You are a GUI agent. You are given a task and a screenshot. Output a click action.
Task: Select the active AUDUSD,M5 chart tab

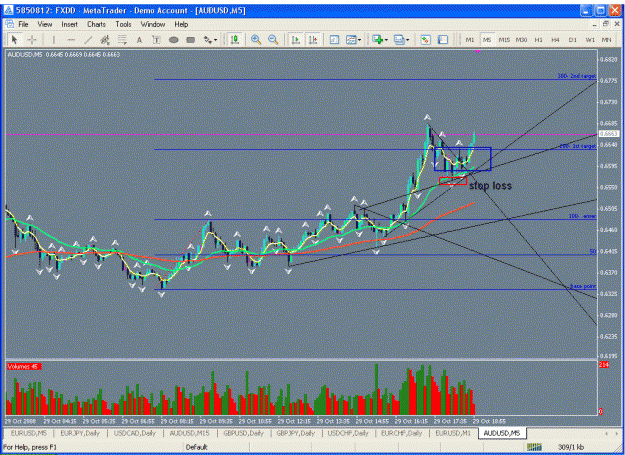click(502, 433)
